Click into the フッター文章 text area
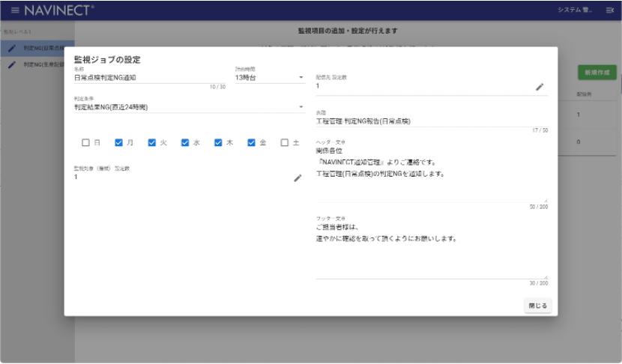Screen dimensions: 622x364 (x=432, y=250)
